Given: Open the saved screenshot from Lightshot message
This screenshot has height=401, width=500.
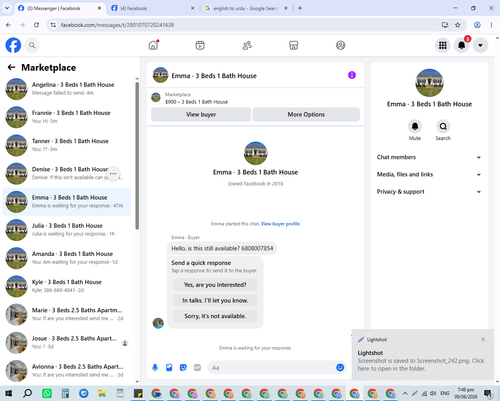Looking at the screenshot, I should 421,364.
